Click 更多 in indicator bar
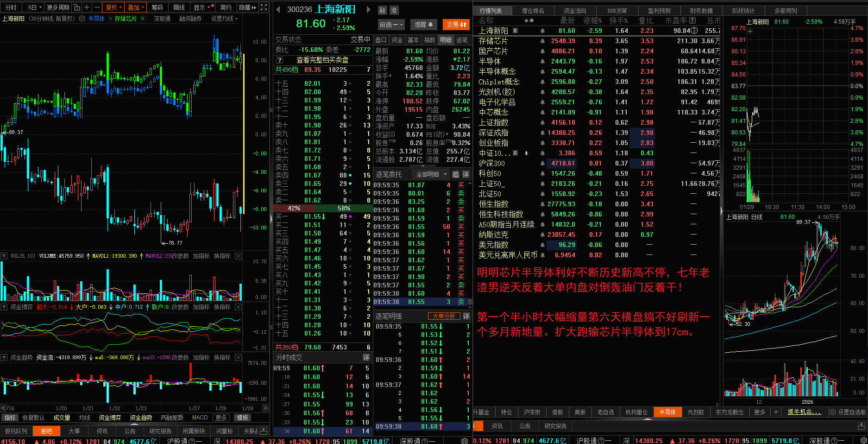Screen dimensions: 868x444 click(221, 418)
